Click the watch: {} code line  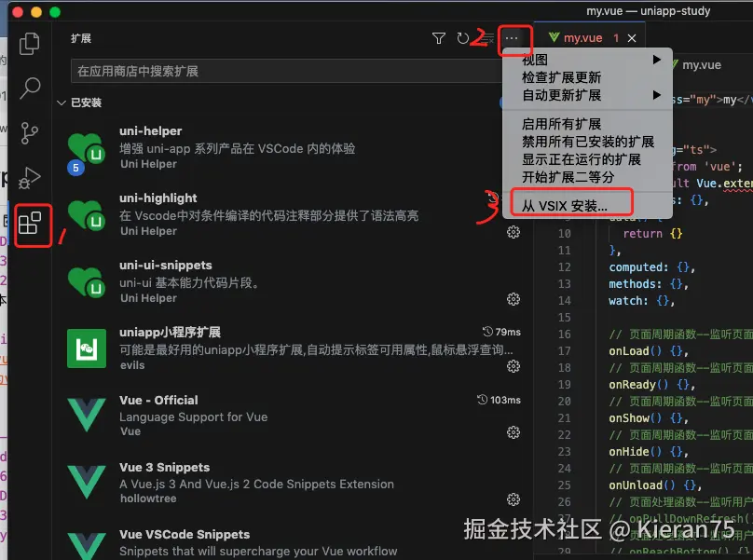pos(641,301)
